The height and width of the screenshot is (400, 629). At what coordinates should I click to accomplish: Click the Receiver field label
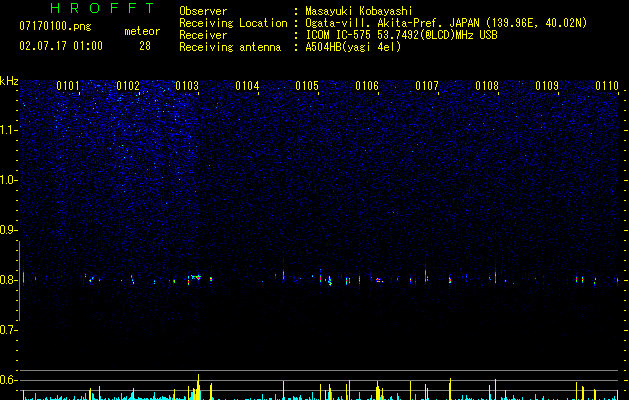pyautogui.click(x=203, y=35)
